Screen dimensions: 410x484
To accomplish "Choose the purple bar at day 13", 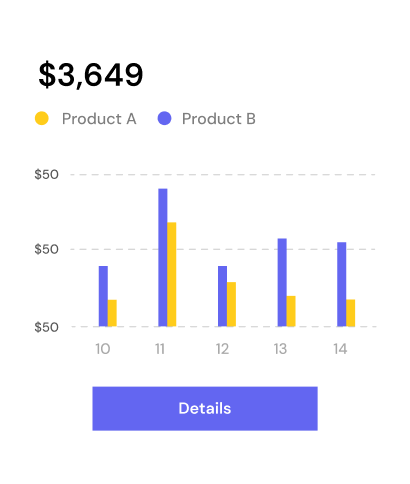I will [282, 282].
